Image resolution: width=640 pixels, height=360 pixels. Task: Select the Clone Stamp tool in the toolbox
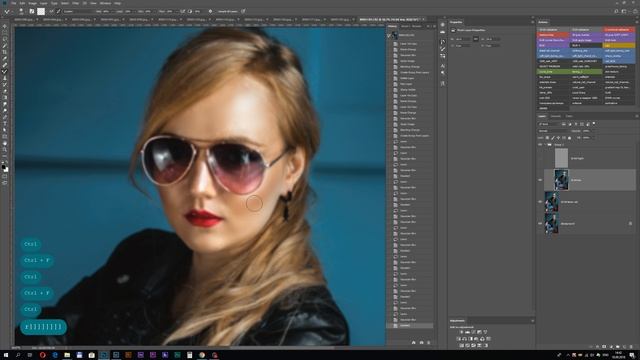[x=4, y=78]
